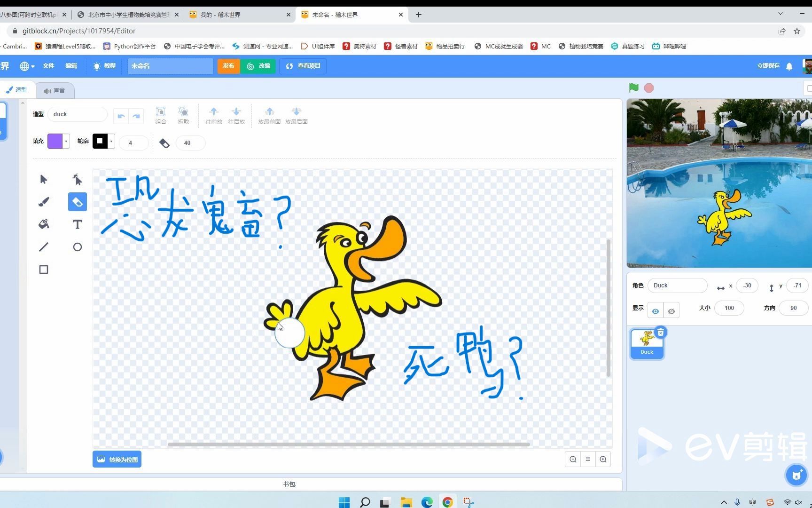Select the Text tool
812x508 pixels.
(78, 224)
